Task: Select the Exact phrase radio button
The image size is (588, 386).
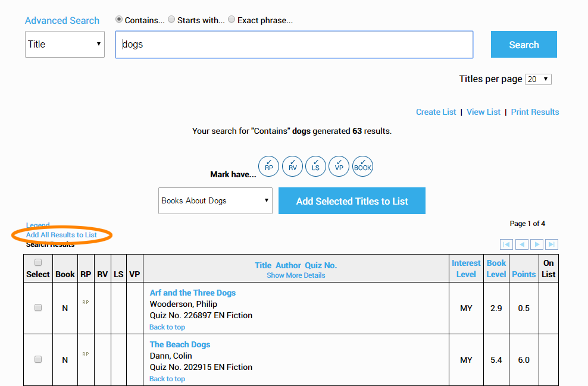Action: (x=232, y=19)
